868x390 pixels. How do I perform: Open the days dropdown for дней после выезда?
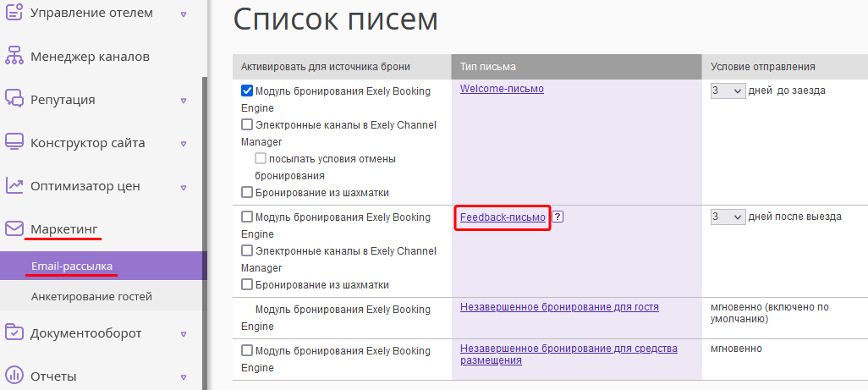pos(728,217)
